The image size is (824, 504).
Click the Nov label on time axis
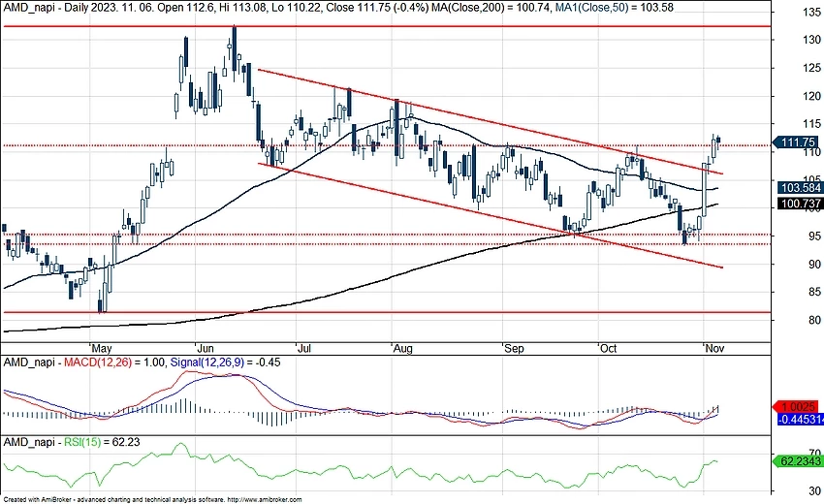click(x=714, y=348)
